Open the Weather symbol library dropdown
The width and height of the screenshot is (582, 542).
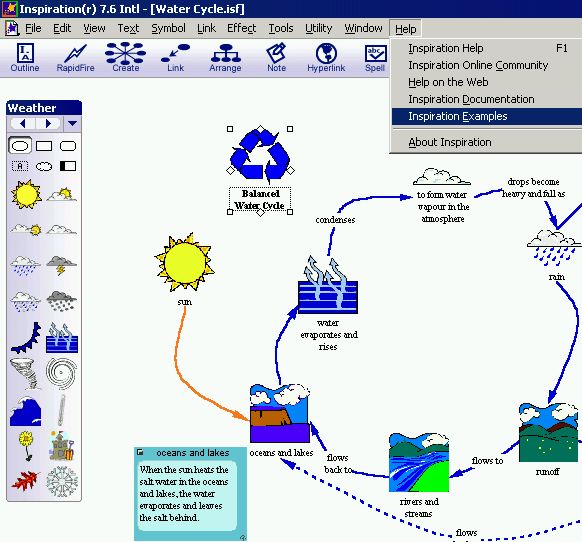pos(72,123)
